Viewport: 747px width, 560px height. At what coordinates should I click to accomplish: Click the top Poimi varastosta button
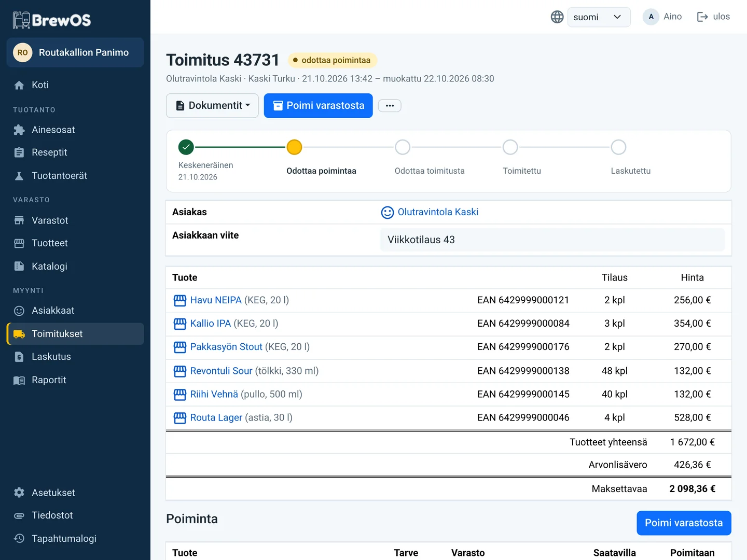click(319, 106)
